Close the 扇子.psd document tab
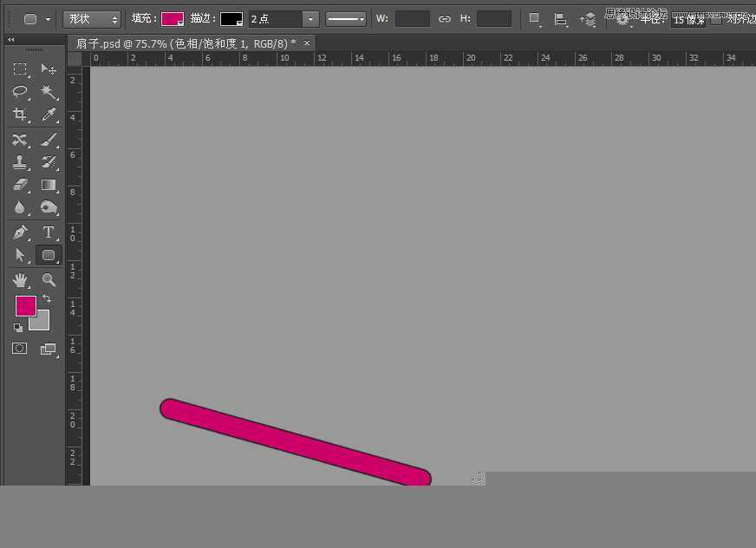756x548 pixels. pyautogui.click(x=307, y=43)
